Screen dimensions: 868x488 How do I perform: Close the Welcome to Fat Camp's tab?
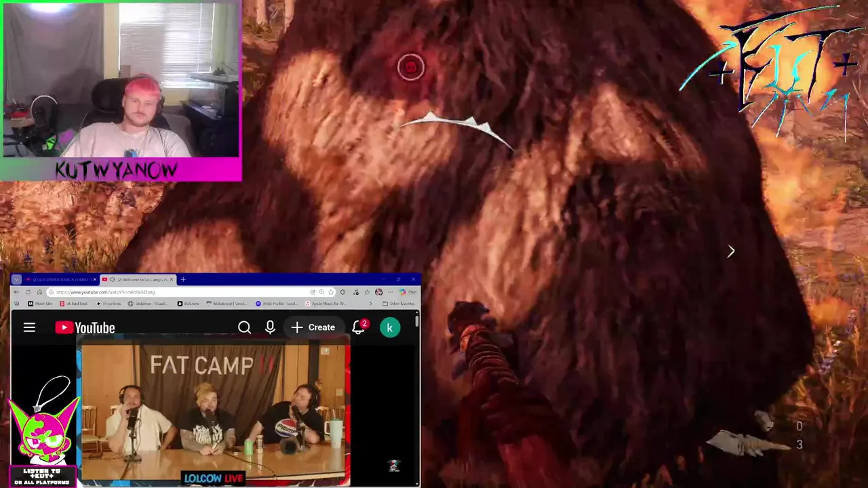(x=172, y=279)
